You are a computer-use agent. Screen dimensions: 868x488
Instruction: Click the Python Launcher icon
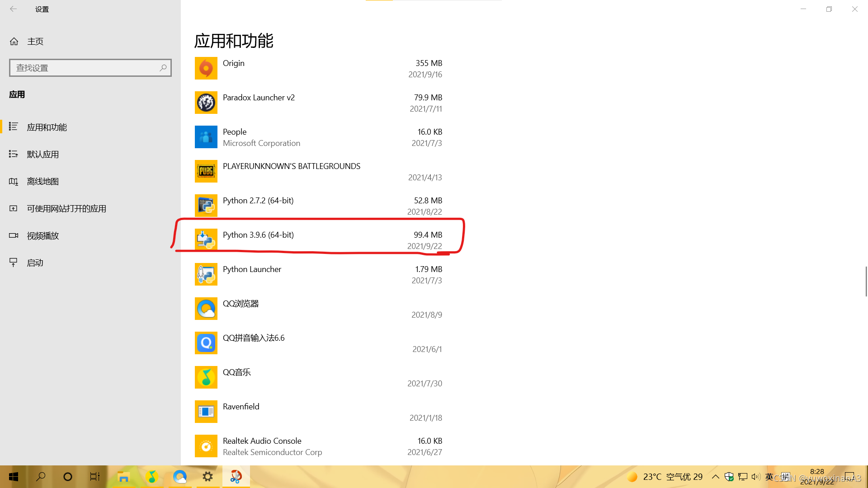tap(206, 274)
